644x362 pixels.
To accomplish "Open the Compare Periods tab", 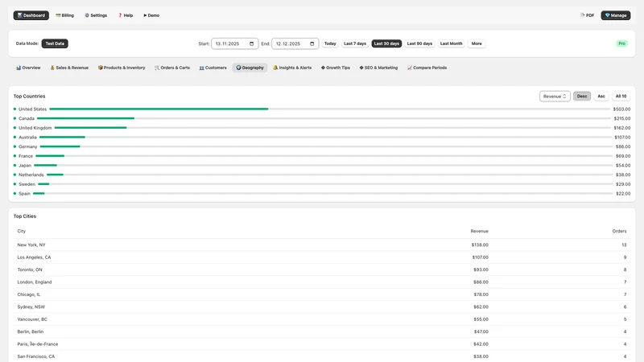I will (427, 68).
